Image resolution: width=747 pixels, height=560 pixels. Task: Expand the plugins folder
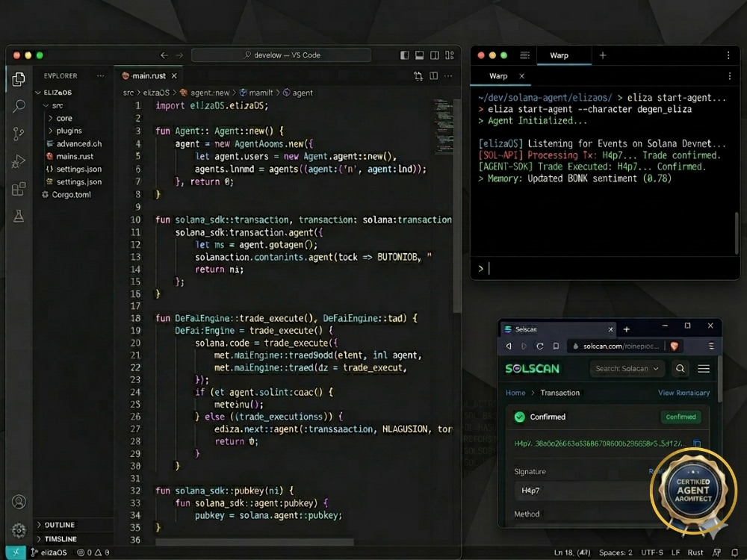[65, 131]
